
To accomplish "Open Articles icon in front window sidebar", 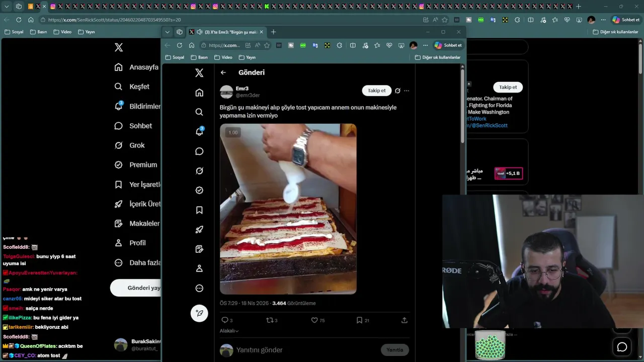I will [199, 249].
